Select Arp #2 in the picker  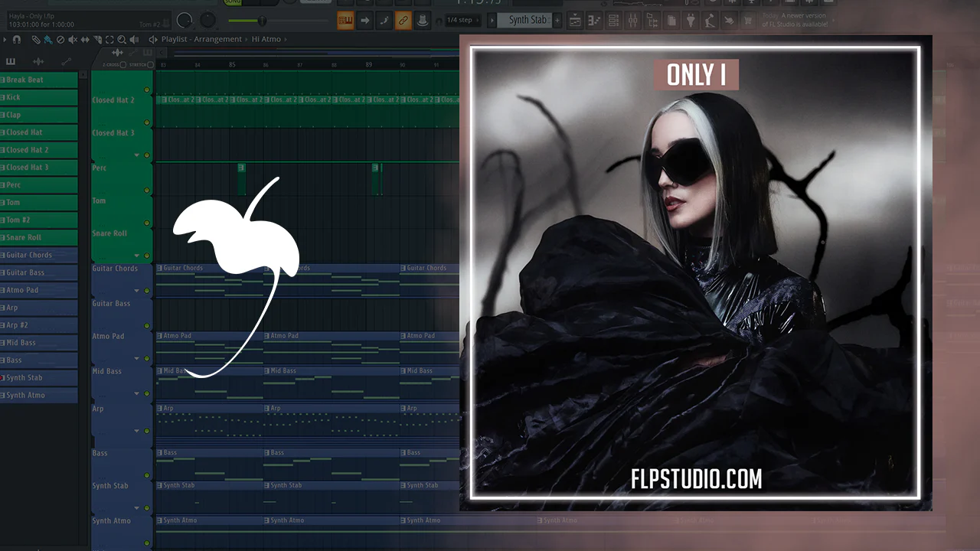pyautogui.click(x=39, y=325)
